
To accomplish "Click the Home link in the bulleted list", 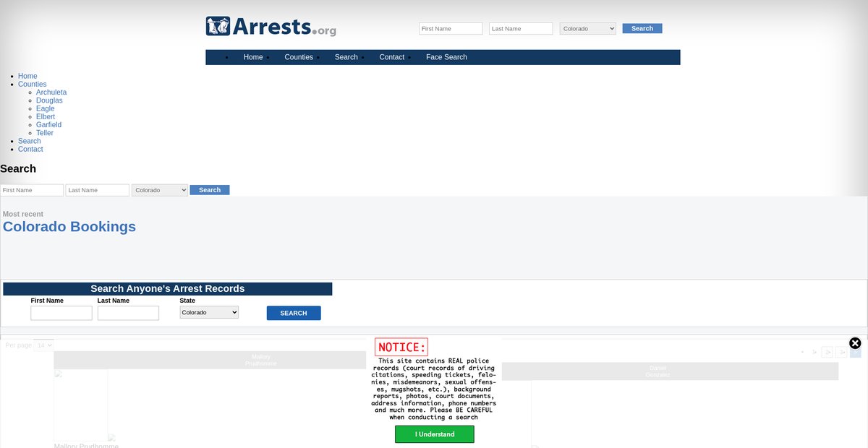I will click(27, 76).
